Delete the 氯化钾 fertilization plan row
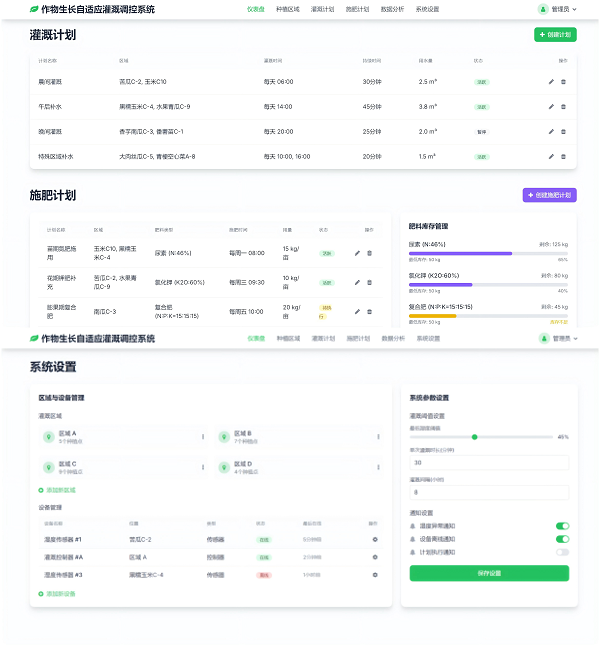This screenshot has width=600, height=646. coord(369,282)
